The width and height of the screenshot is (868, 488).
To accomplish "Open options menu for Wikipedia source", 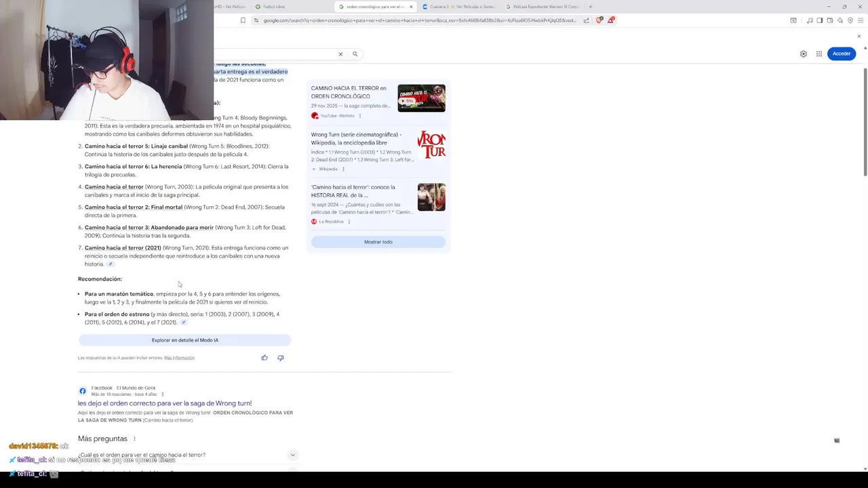I will (343, 169).
